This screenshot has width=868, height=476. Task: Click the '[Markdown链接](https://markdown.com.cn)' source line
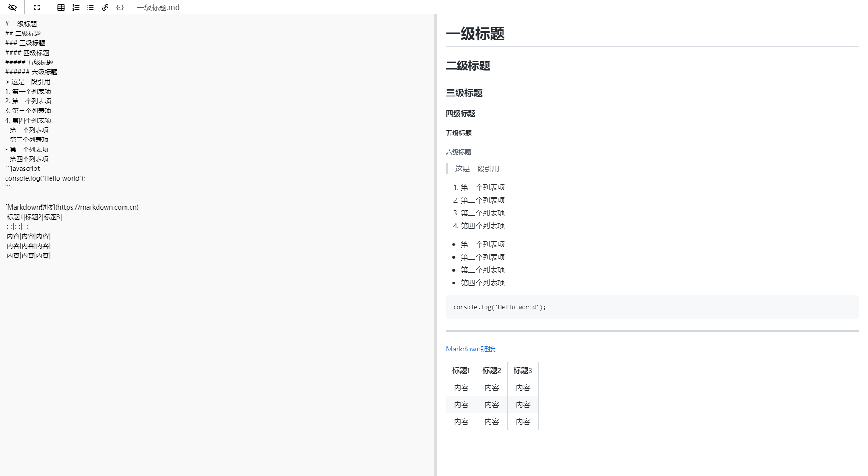72,207
